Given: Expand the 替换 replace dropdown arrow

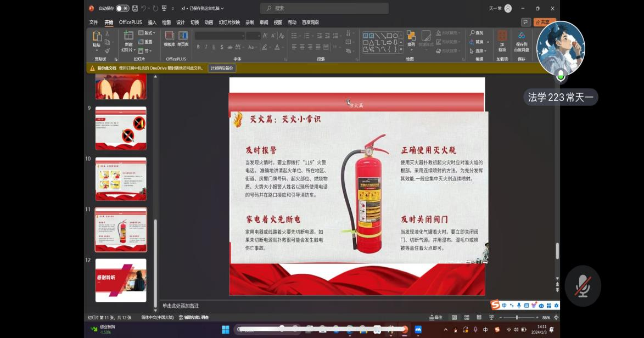Looking at the screenshot, I should (488, 42).
